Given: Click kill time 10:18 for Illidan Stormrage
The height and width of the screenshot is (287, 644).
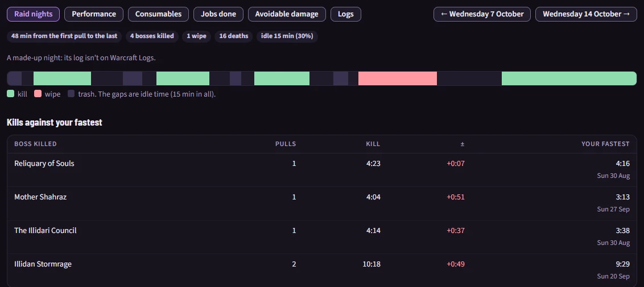Looking at the screenshot, I should coord(371,264).
